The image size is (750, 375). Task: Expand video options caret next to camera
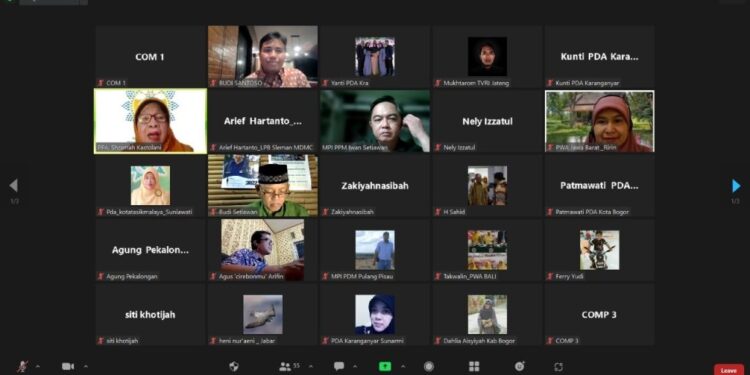[86, 366]
